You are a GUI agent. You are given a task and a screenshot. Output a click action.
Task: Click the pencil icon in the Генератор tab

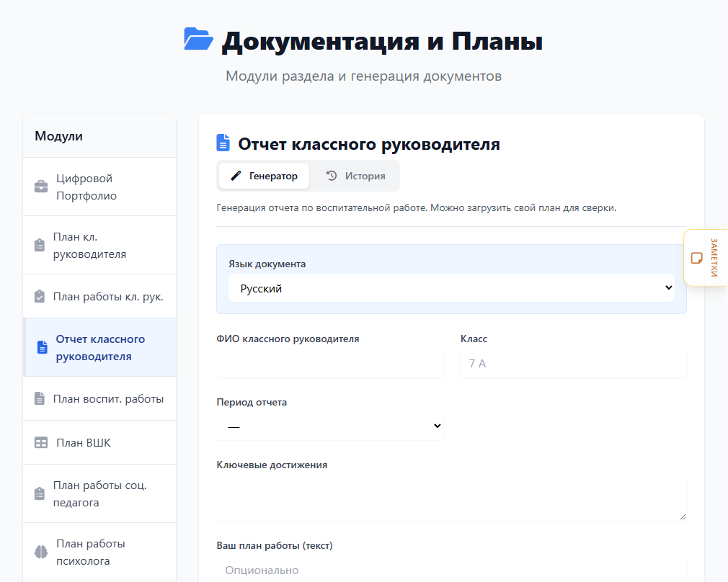pos(236,176)
